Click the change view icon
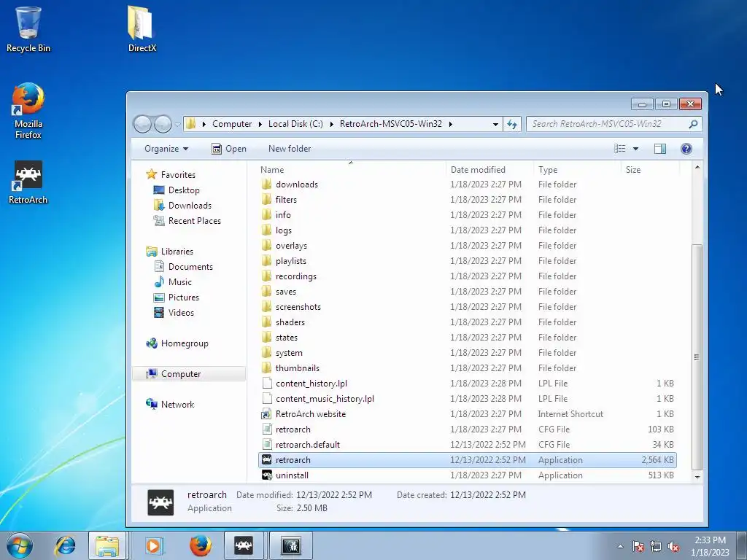This screenshot has height=560, width=747. (620, 149)
